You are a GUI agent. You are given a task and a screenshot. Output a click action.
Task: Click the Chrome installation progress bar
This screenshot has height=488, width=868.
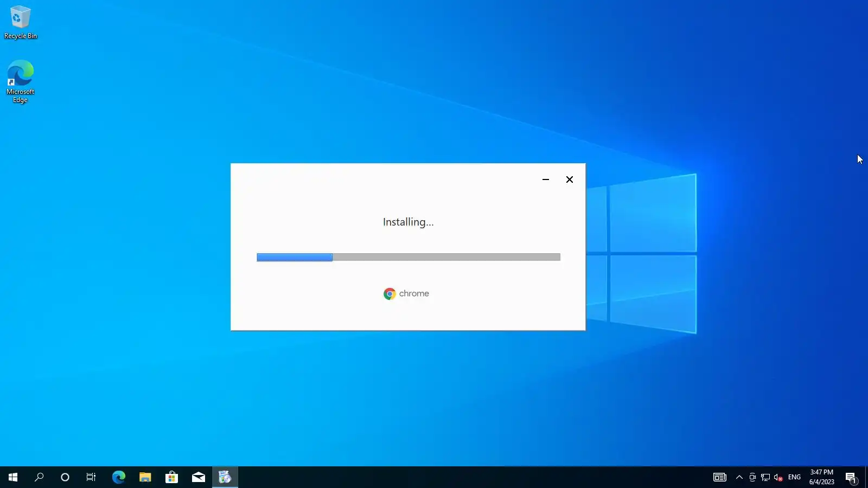409,257
